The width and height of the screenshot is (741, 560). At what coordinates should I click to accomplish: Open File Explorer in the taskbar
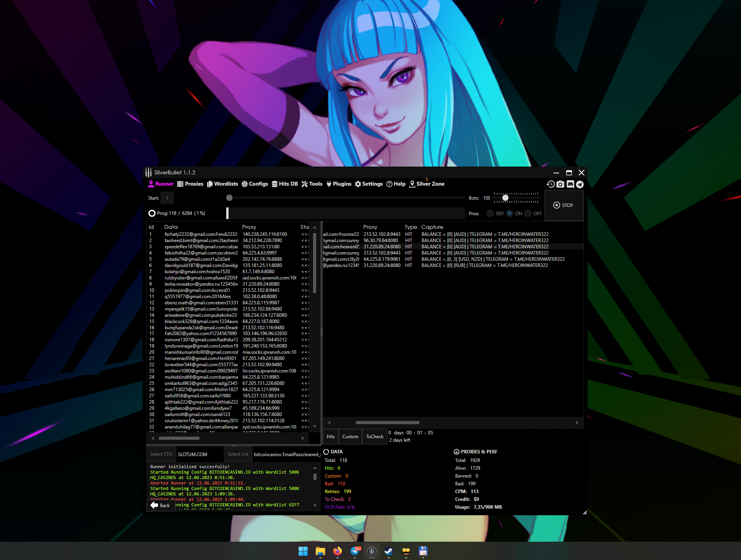(x=320, y=551)
